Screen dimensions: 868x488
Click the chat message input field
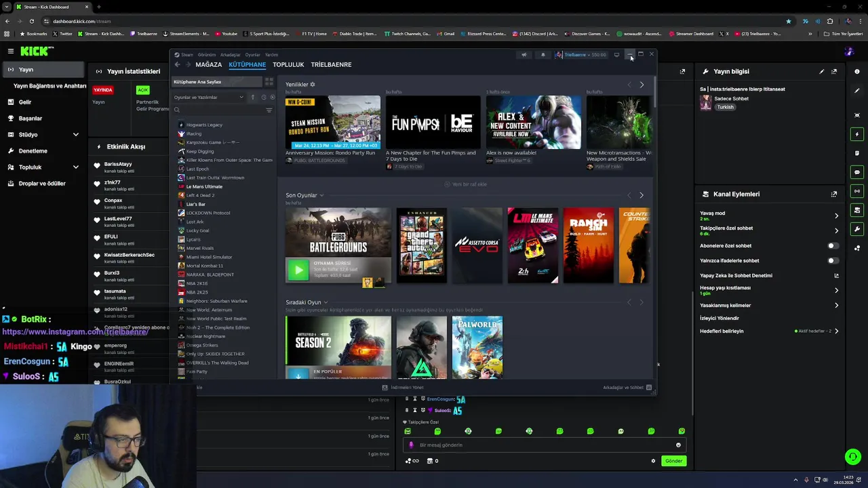pyautogui.click(x=543, y=445)
